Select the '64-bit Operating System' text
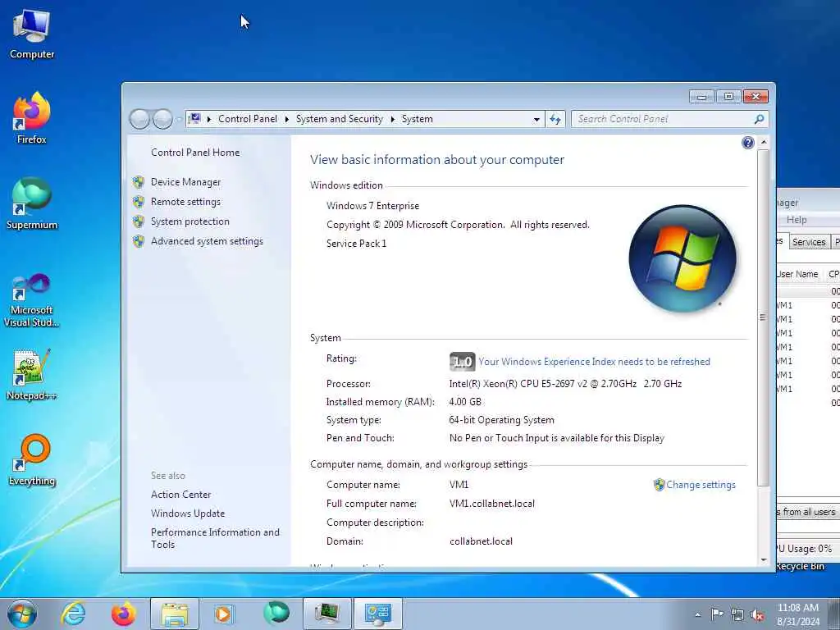The image size is (840, 630). (x=501, y=420)
